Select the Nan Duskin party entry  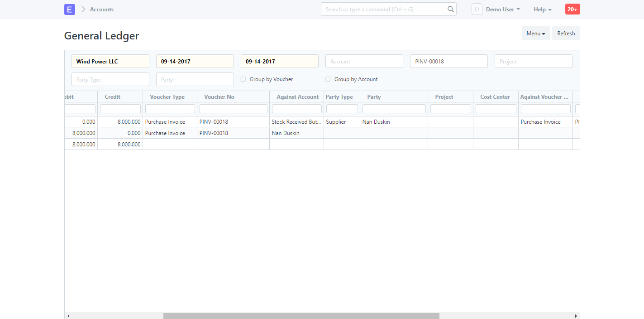point(376,121)
